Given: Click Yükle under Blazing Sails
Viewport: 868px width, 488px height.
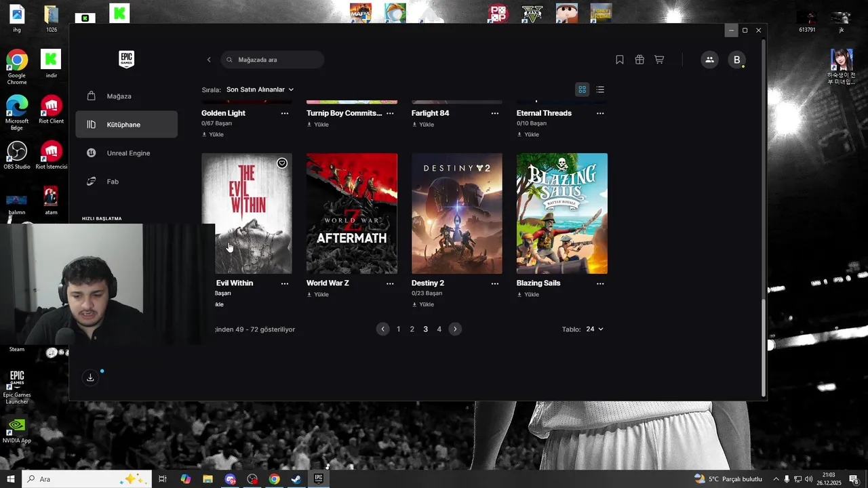Looking at the screenshot, I should coord(528,294).
